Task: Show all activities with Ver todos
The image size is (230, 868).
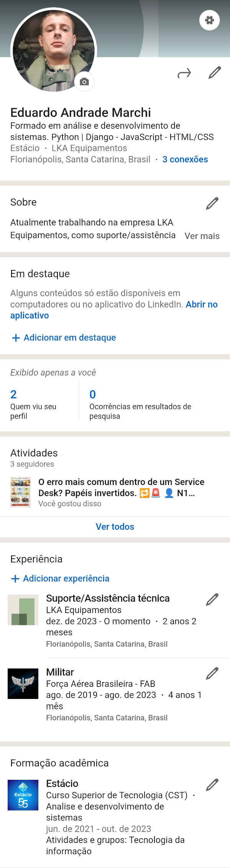Action: tap(115, 526)
